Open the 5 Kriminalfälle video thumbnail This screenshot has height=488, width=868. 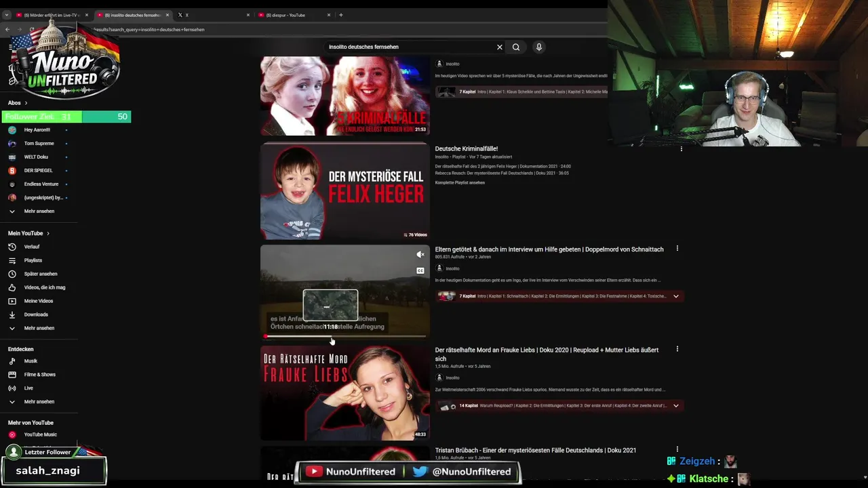click(345, 96)
